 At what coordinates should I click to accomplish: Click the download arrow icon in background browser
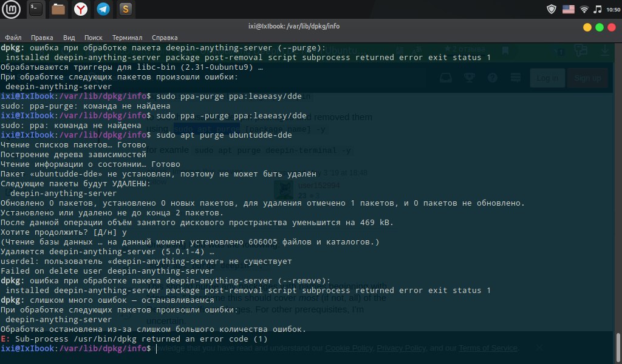604,50
